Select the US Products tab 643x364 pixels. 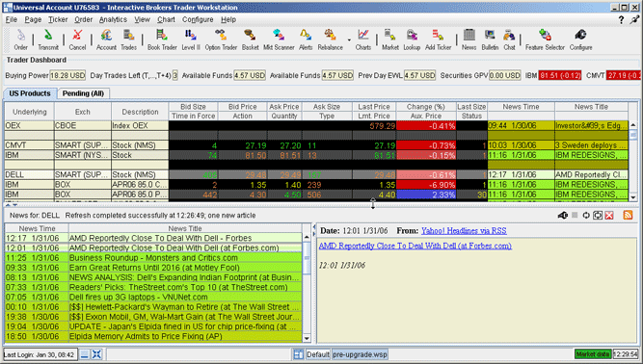pyautogui.click(x=30, y=93)
